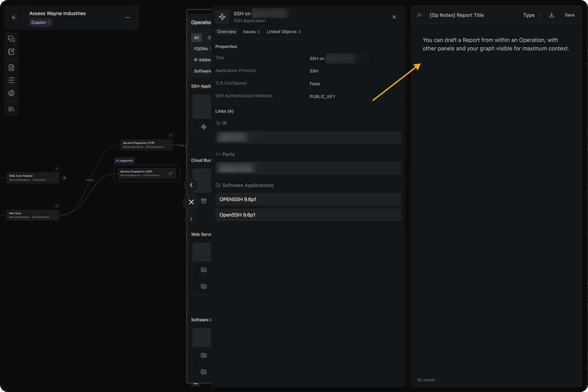Open the report document icon in sidebar
The image size is (588, 392).
tap(11, 68)
